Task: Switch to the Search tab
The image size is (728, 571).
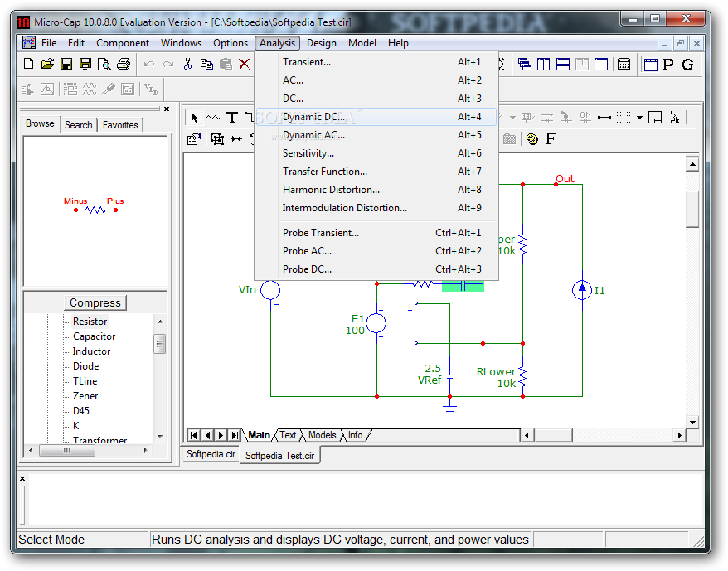Action: point(79,125)
